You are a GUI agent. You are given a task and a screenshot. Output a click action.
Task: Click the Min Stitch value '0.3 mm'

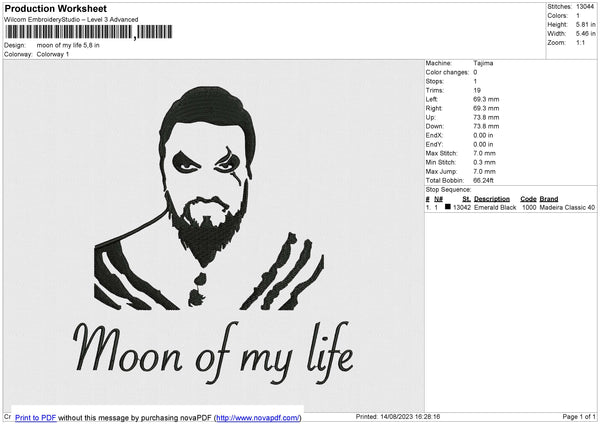click(x=484, y=163)
